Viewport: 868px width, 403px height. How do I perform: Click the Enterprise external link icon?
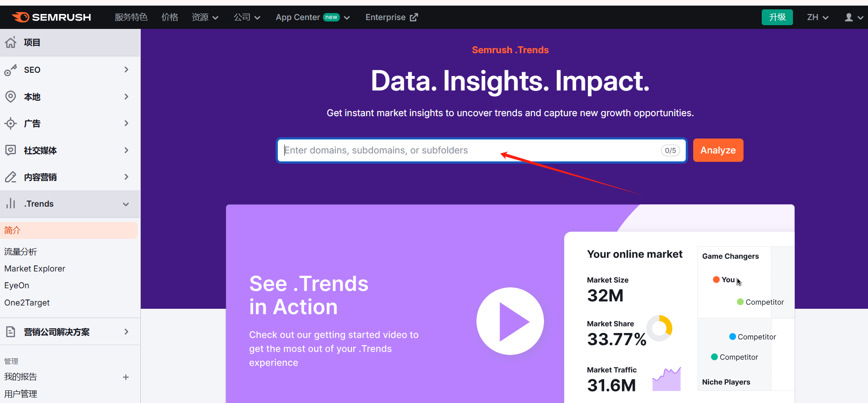pos(414,17)
